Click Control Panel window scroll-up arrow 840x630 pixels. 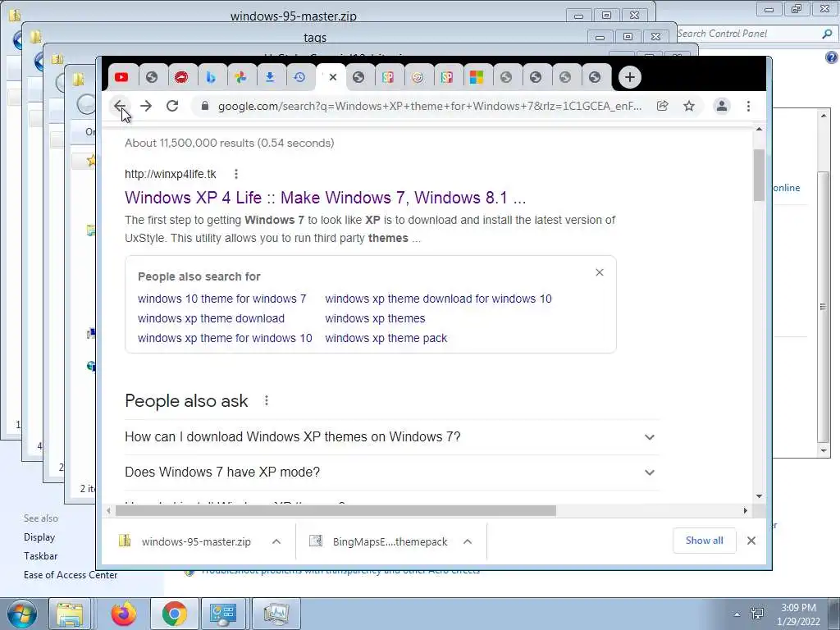(824, 115)
